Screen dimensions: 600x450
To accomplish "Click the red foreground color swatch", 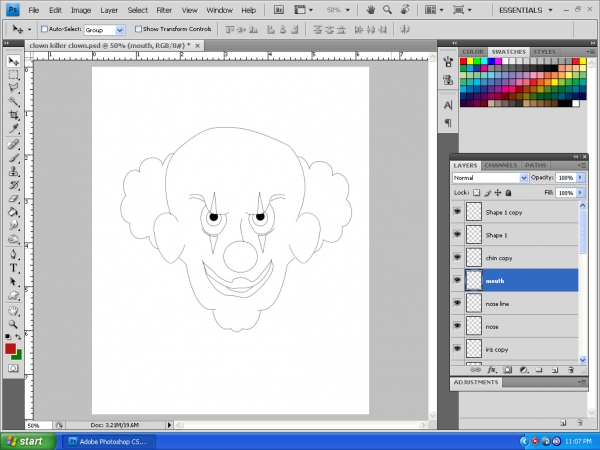I will 10,349.
